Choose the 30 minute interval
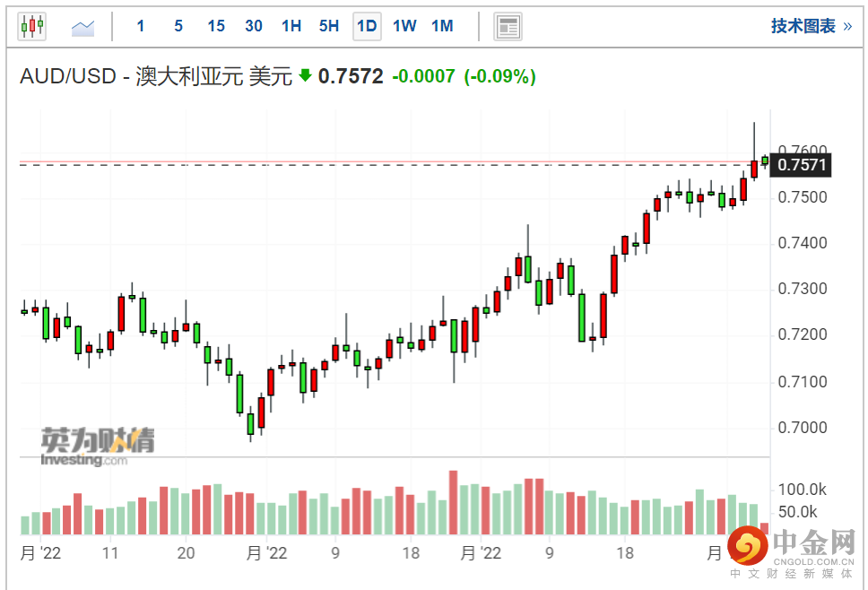 254,26
